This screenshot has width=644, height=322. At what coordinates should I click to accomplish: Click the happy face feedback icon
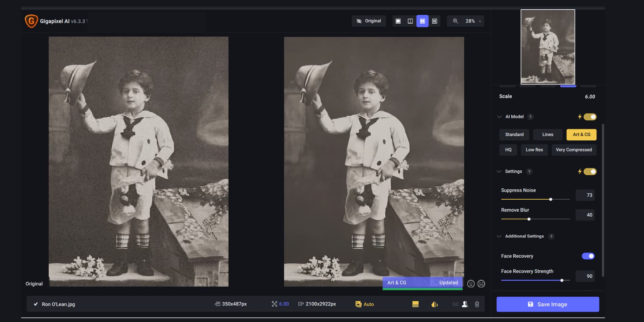click(x=471, y=283)
